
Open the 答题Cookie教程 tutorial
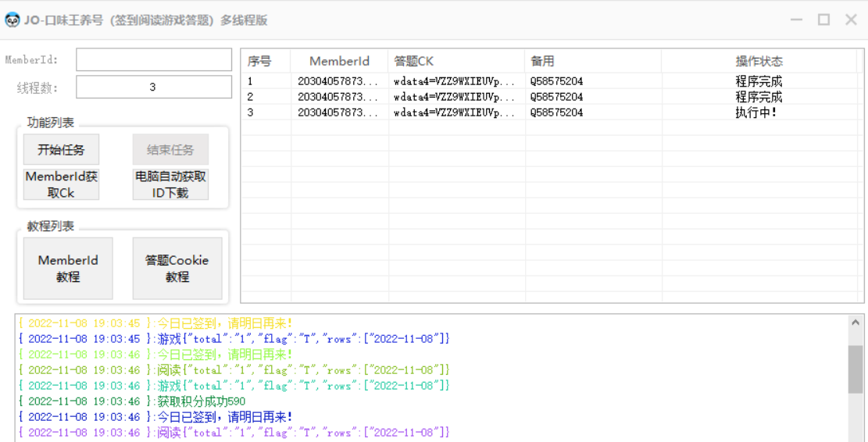click(177, 269)
